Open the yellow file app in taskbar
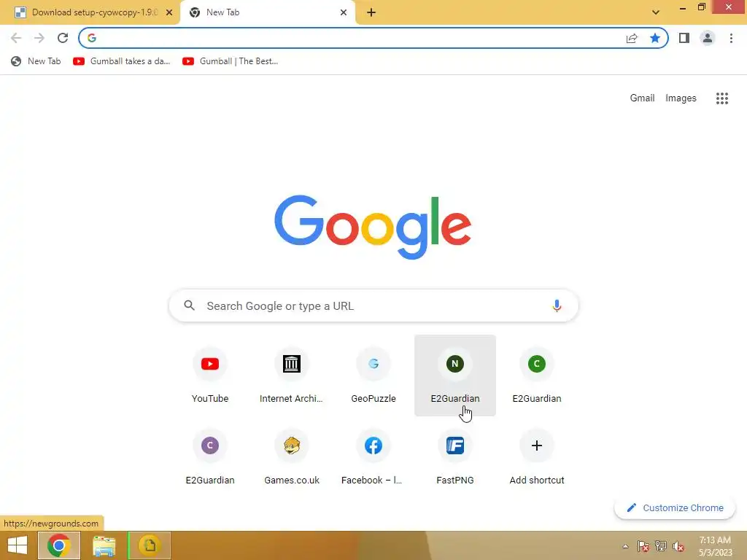747x560 pixels. pos(150,545)
